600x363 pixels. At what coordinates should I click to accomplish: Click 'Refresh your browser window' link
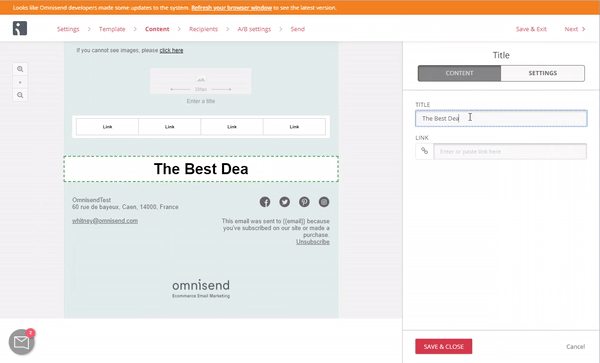pyautogui.click(x=232, y=8)
